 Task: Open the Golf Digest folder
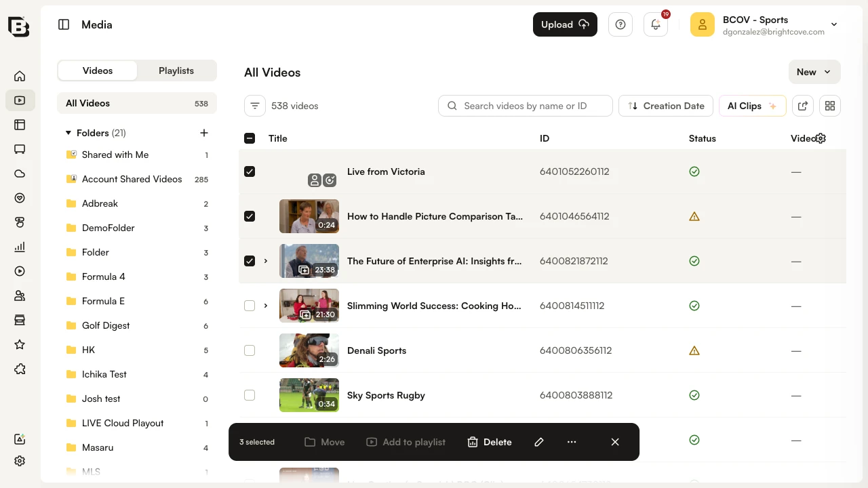coord(137,325)
